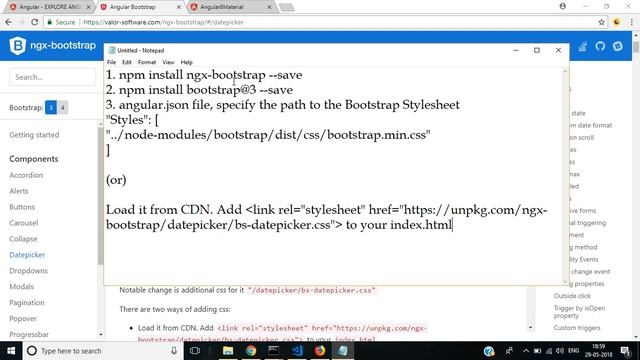Switch to Chrome on the taskbar
Viewport: 640px width, 360px height.
251,351
